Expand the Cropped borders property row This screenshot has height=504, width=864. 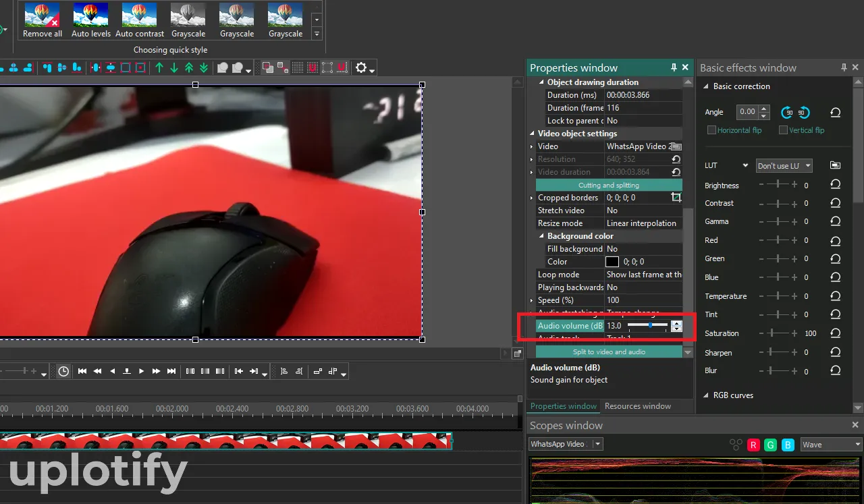tap(532, 198)
